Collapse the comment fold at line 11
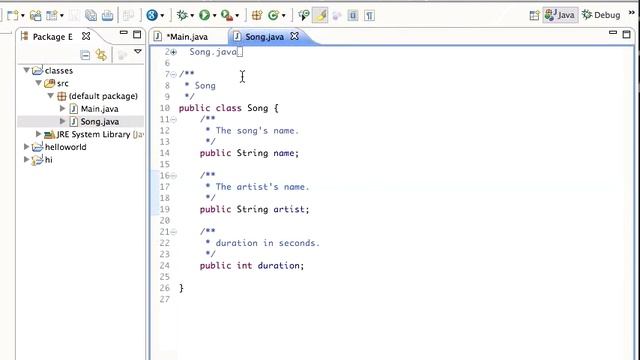The width and height of the screenshot is (640, 360). point(173,120)
